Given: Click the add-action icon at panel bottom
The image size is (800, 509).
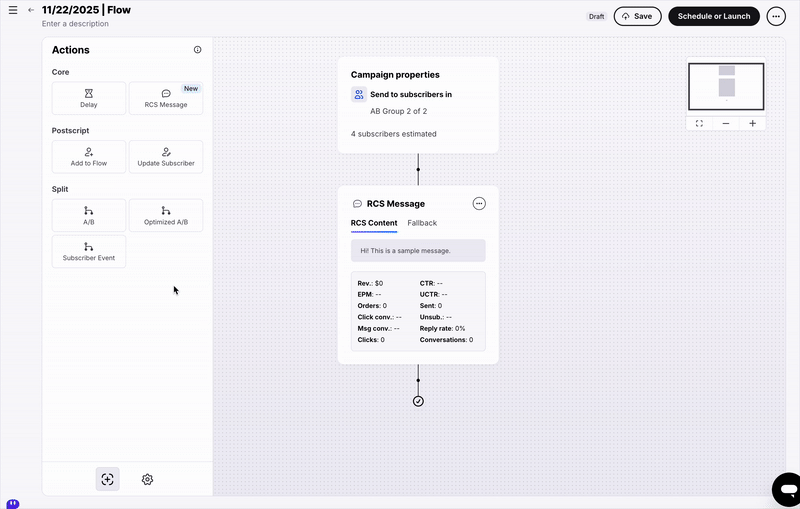Looking at the screenshot, I should point(107,479).
